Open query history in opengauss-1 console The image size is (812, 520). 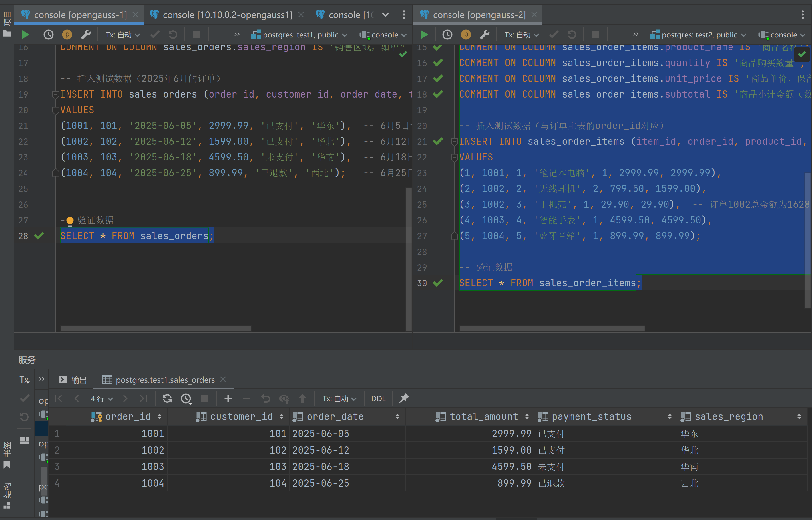point(49,34)
